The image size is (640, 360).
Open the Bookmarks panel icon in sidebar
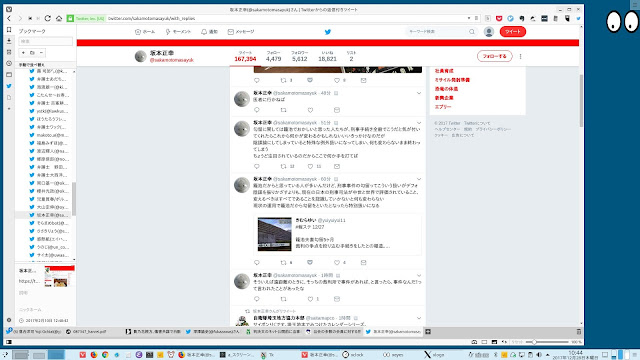9,30
